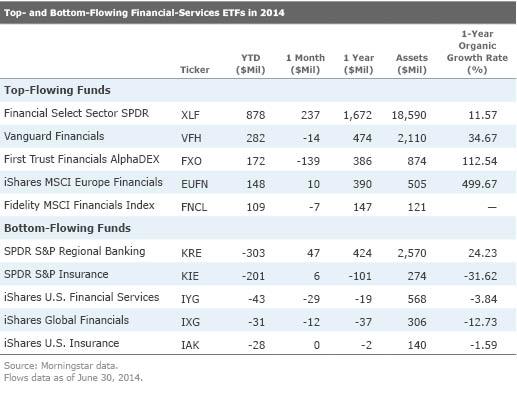Click the XLF ticker symbol
517x394 pixels.
pos(190,115)
